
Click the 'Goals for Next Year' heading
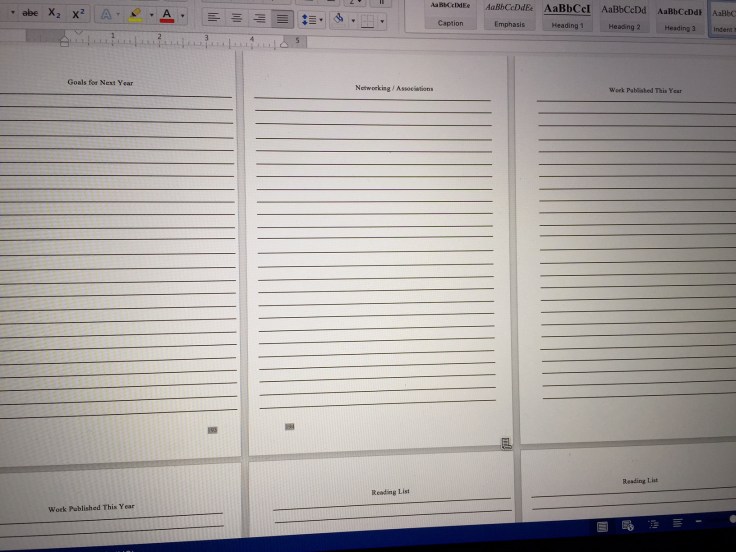(x=100, y=83)
